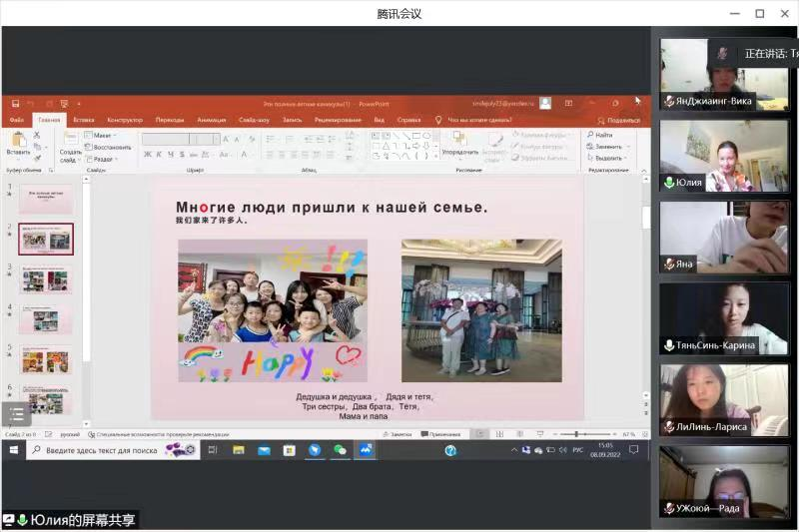Image resolution: width=799 pixels, height=532 pixels.
Task: Collapse the ribbon with the chevron arrow
Action: click(x=643, y=171)
